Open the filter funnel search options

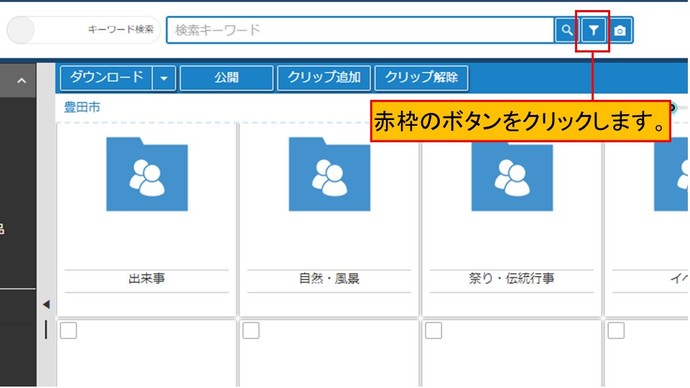pyautogui.click(x=593, y=30)
